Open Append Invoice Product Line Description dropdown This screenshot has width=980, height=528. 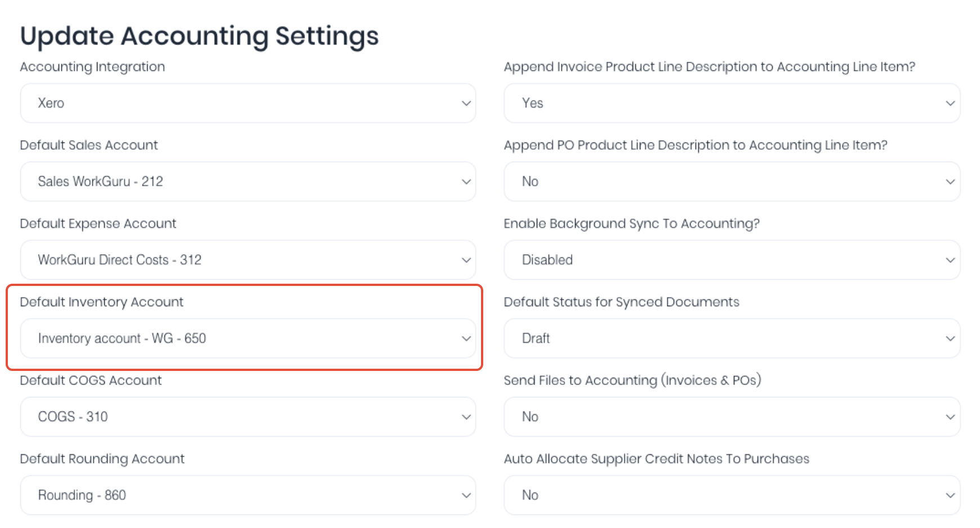(732, 103)
